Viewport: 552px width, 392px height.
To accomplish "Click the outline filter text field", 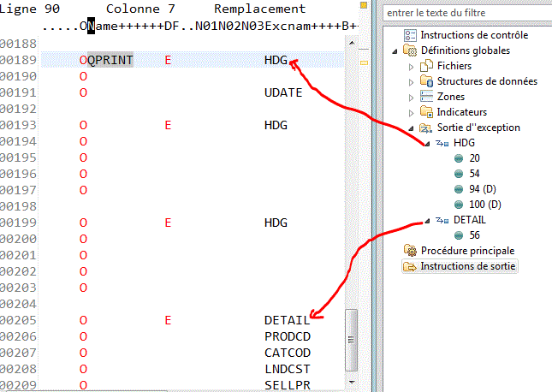I will coord(467,13).
